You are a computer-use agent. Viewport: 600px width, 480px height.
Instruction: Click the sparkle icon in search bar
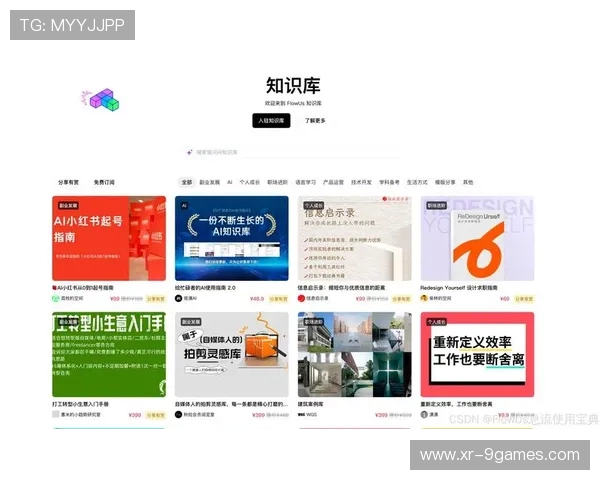pos(189,152)
